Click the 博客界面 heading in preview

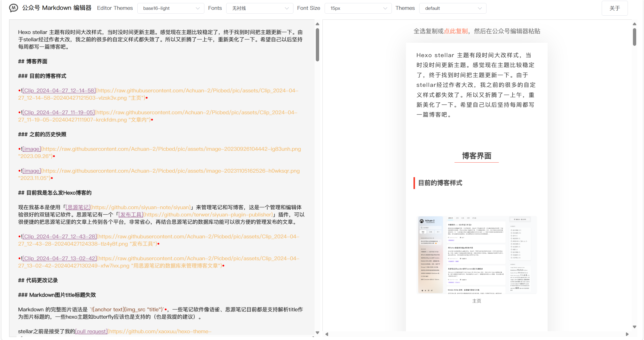pyautogui.click(x=476, y=156)
